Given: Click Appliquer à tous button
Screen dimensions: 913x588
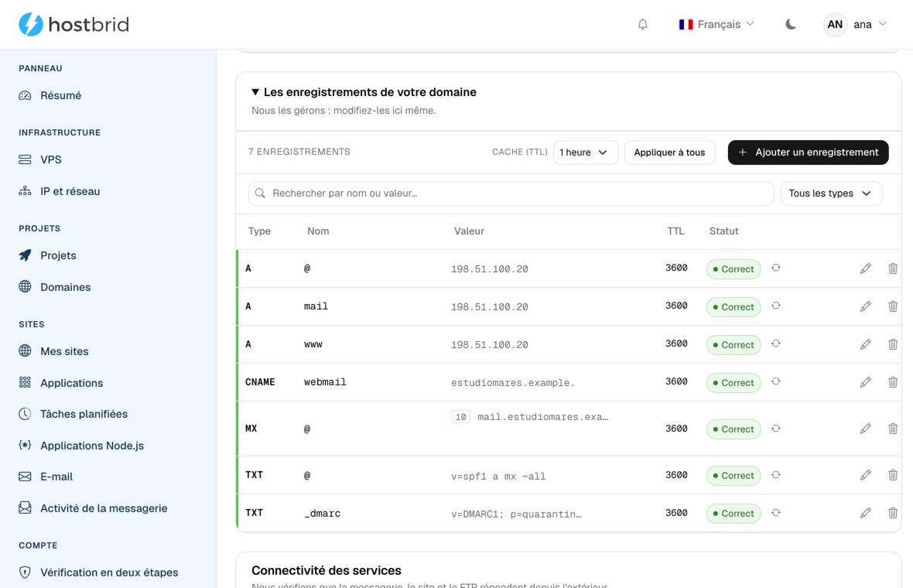Looking at the screenshot, I should tap(669, 152).
